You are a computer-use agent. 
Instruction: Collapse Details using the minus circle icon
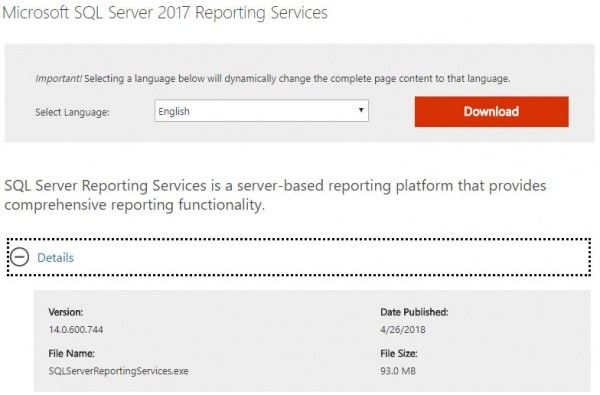point(20,257)
